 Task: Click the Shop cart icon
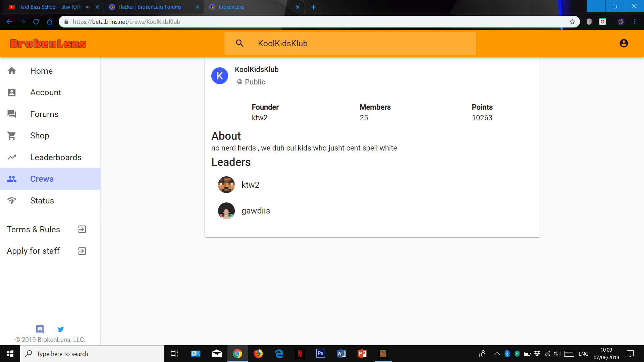[x=12, y=136]
